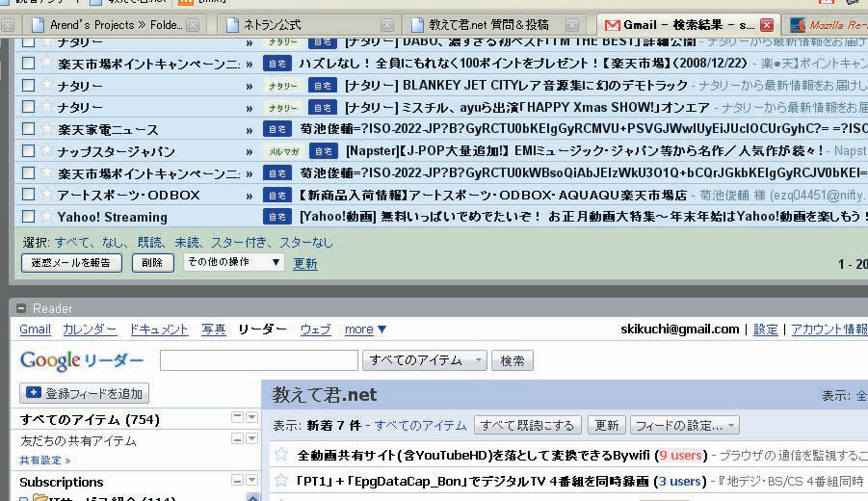Click the 削除 button
Image resolution: width=868 pixels, height=501 pixels.
(x=153, y=262)
